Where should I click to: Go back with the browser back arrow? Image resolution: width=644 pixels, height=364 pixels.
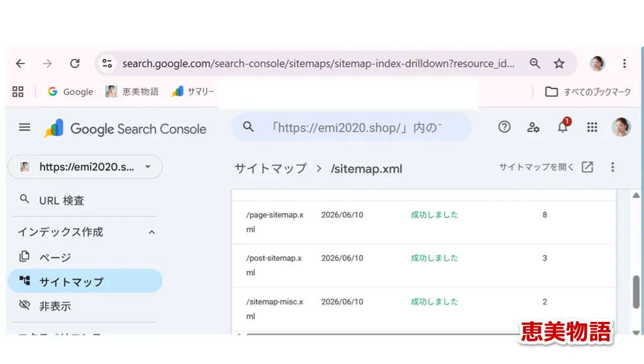[x=20, y=63]
